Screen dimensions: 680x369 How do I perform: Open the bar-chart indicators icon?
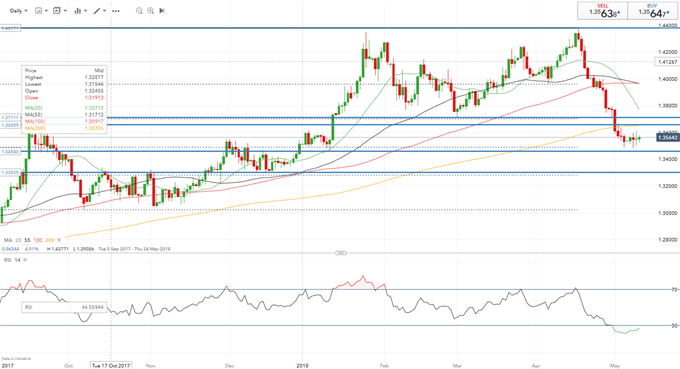point(78,11)
